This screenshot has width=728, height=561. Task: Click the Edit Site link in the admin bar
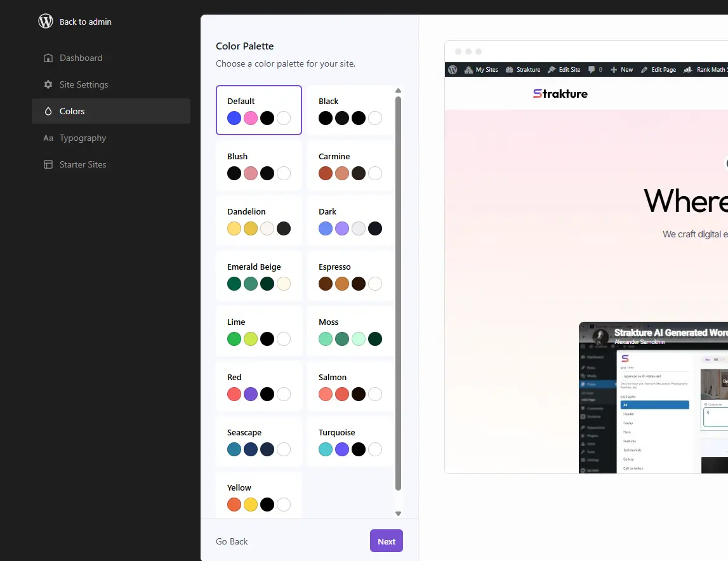pyautogui.click(x=564, y=70)
